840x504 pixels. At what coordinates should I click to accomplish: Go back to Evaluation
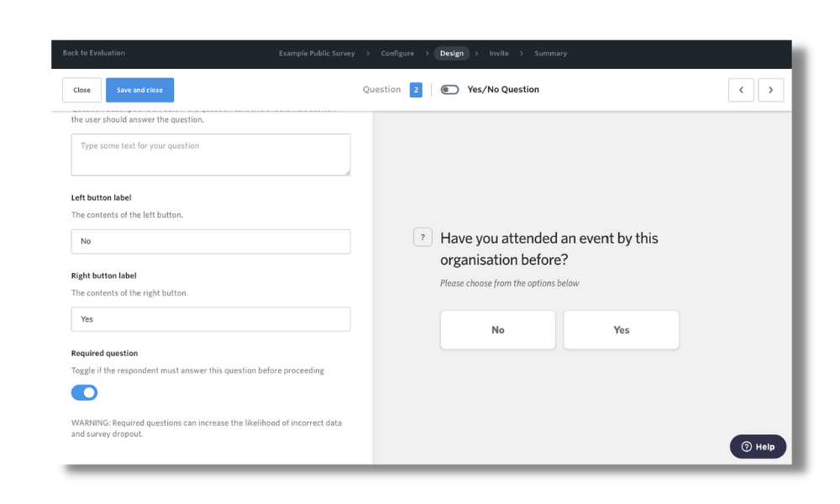[x=94, y=53]
